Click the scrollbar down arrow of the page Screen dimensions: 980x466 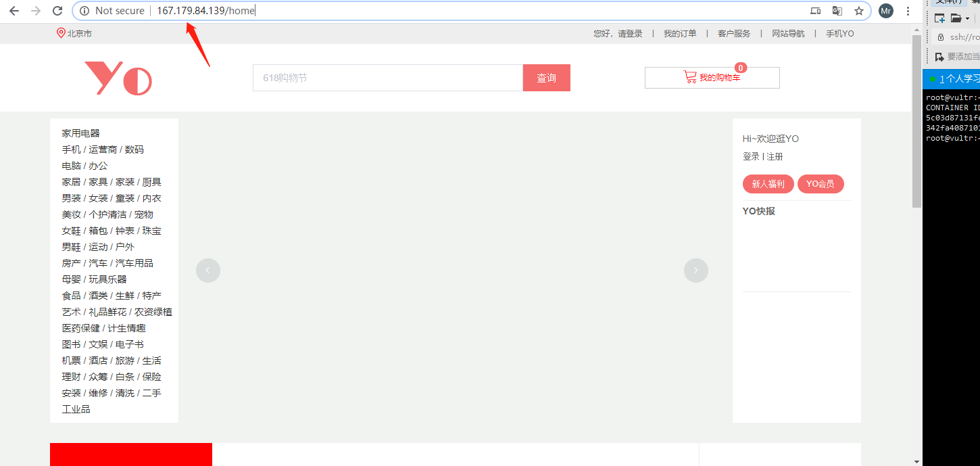coord(916,461)
